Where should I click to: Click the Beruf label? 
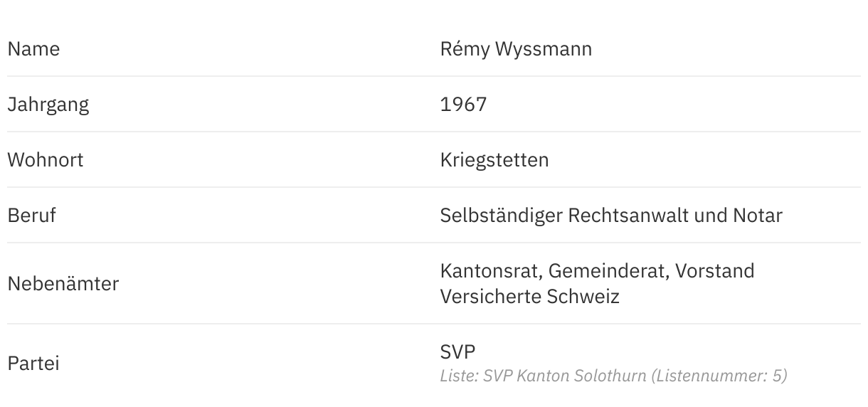[x=31, y=216]
